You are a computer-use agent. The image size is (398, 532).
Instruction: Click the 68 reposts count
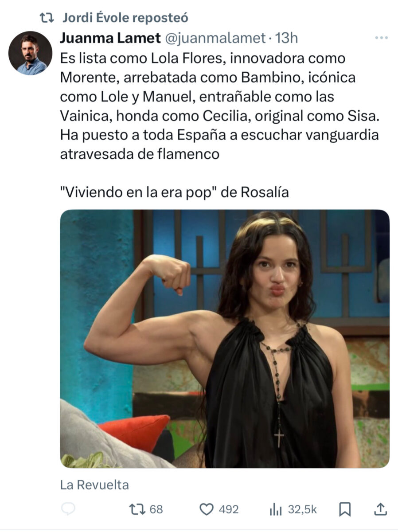point(156,509)
